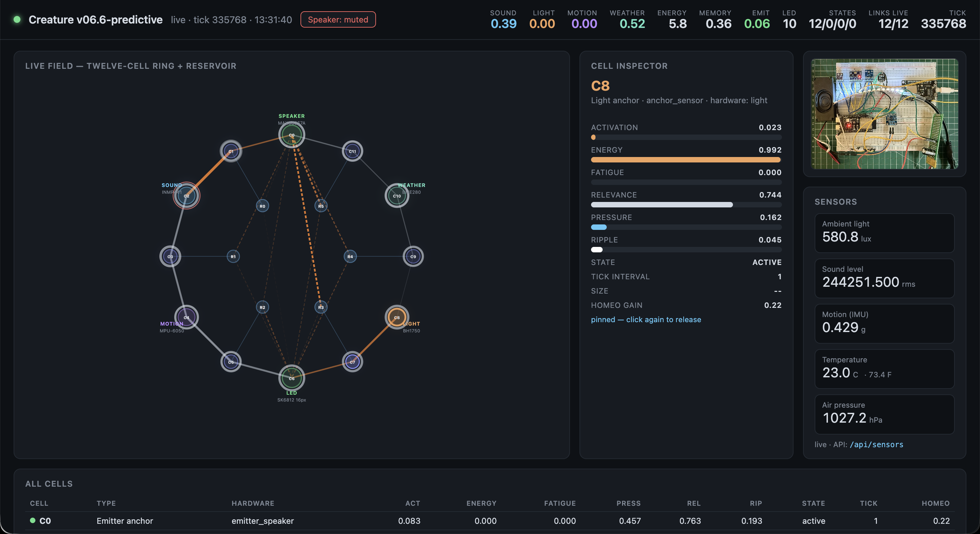Select the C6 LED node

[291, 378]
